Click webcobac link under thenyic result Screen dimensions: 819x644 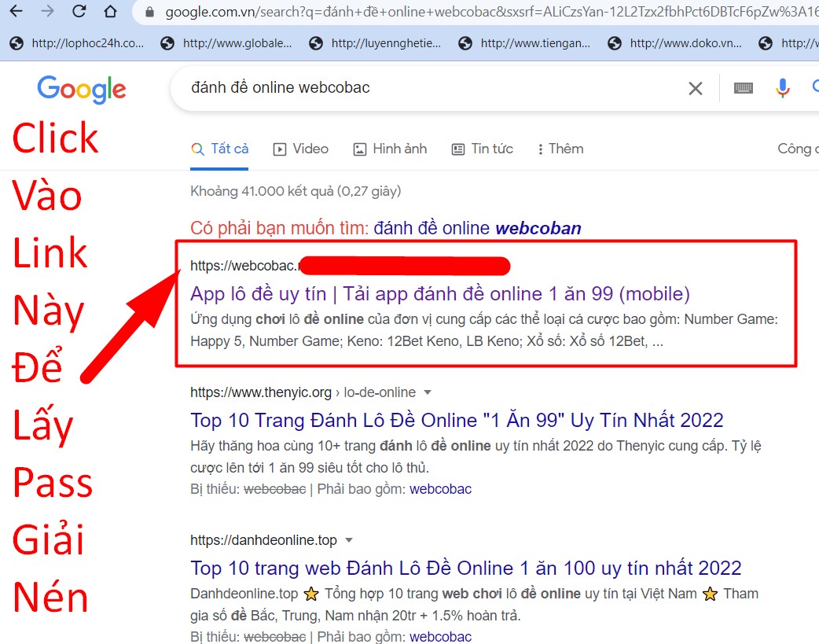(x=440, y=489)
